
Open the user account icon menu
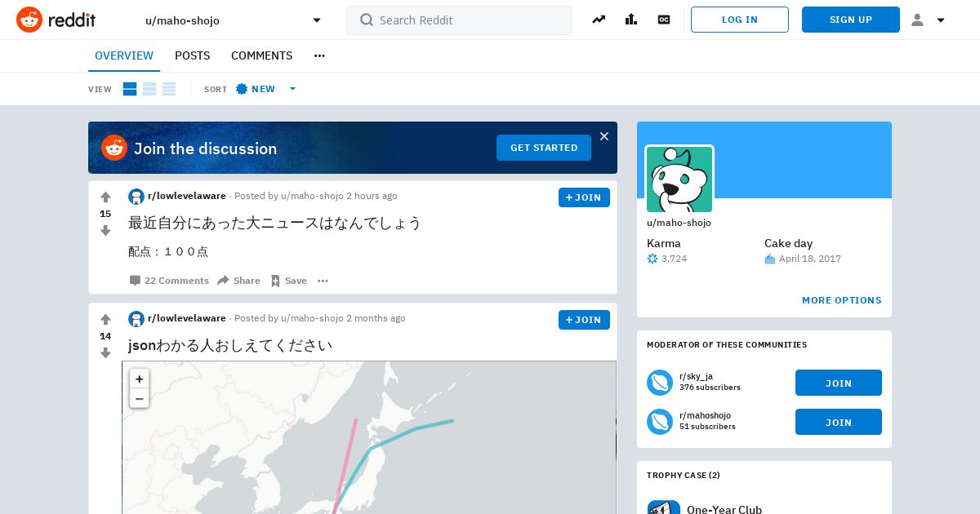pos(928,20)
